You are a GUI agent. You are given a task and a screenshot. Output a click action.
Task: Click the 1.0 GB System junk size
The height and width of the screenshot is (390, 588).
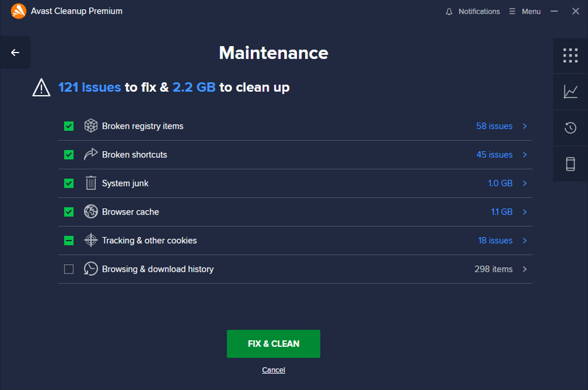point(500,183)
